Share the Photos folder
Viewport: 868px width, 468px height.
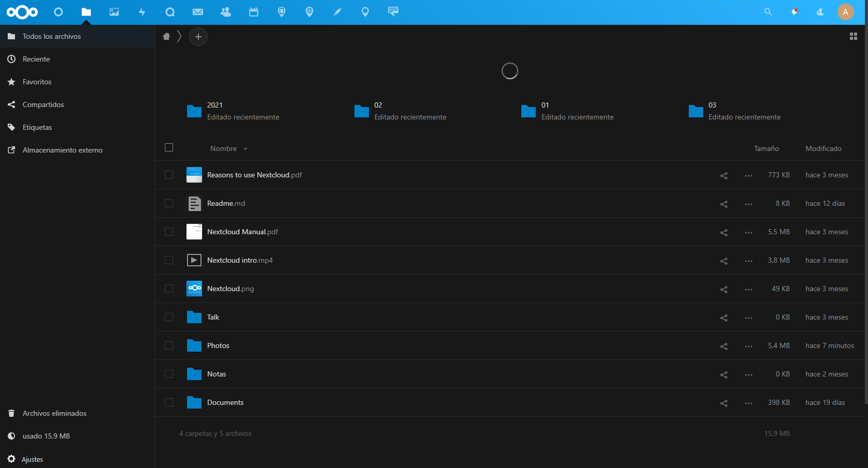(724, 346)
